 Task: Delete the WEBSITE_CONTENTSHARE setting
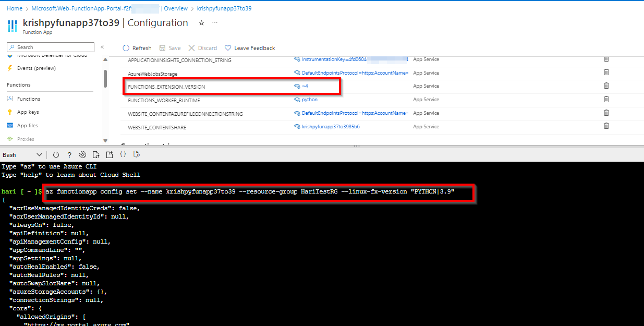(x=606, y=126)
